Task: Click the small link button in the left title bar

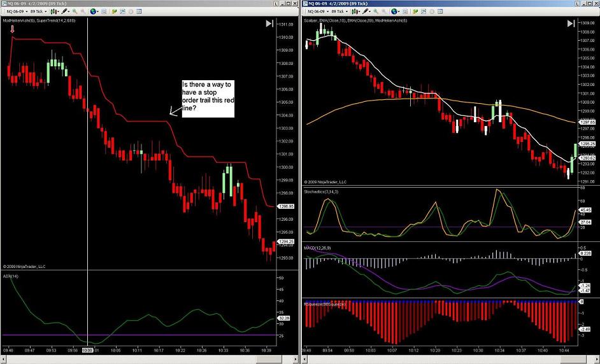Action: pyautogui.click(x=276, y=3)
